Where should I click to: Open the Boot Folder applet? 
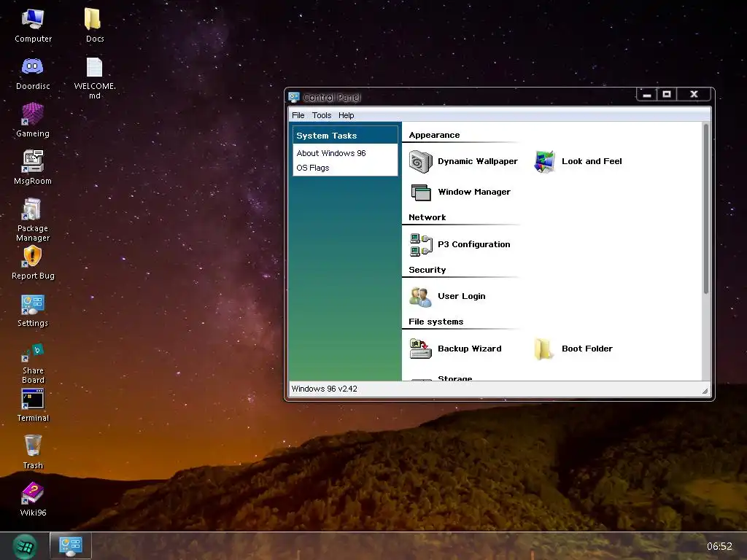573,349
